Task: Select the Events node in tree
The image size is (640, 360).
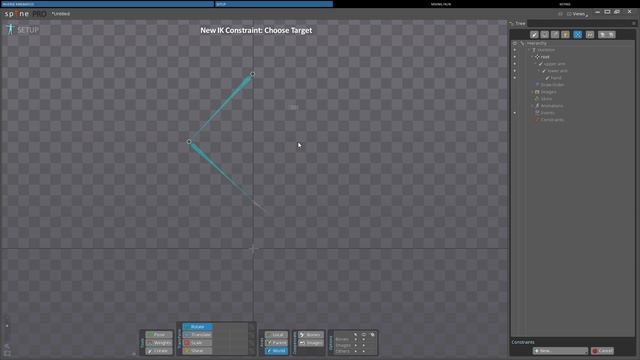Action: click(547, 113)
